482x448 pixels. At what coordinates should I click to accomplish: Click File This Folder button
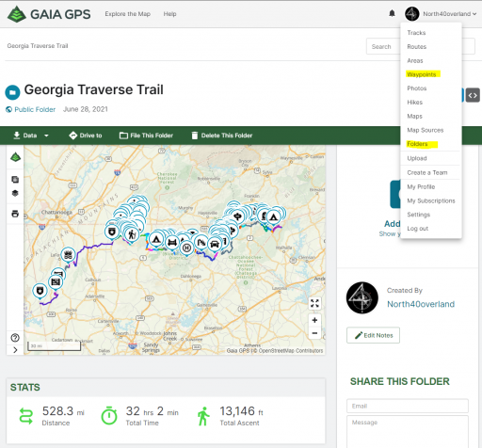146,136
